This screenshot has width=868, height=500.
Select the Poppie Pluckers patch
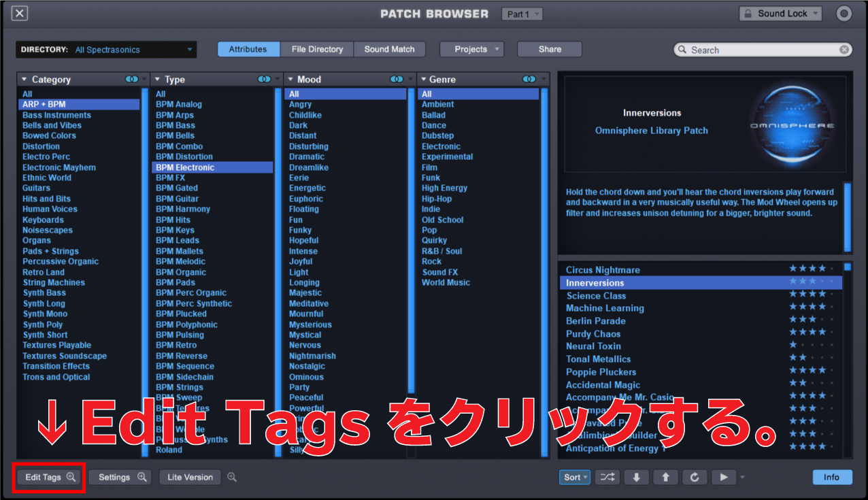[601, 372]
